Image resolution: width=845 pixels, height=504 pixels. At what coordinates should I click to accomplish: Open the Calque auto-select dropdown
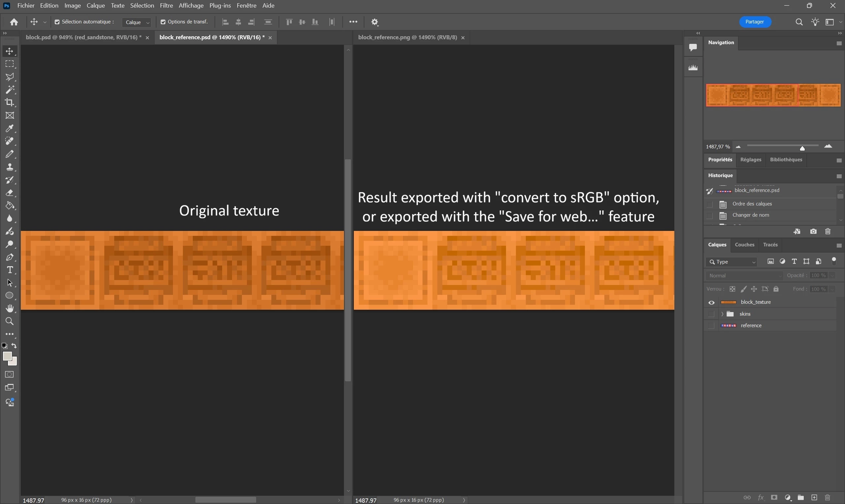pyautogui.click(x=137, y=22)
